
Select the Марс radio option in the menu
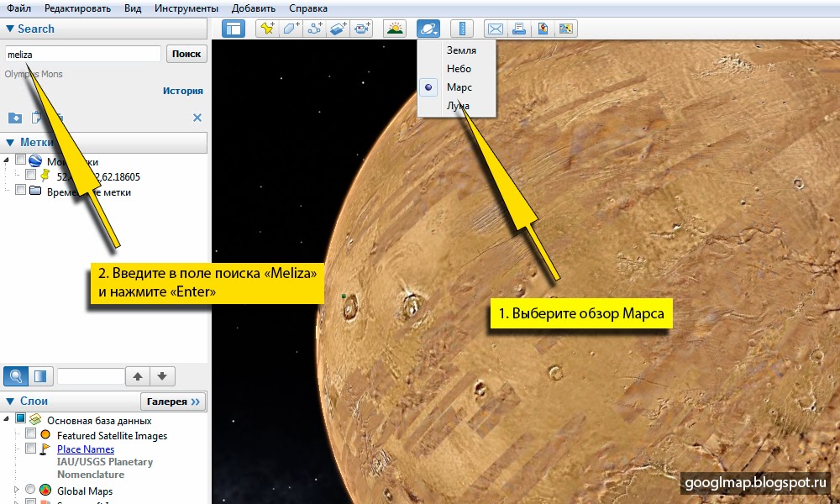[428, 87]
